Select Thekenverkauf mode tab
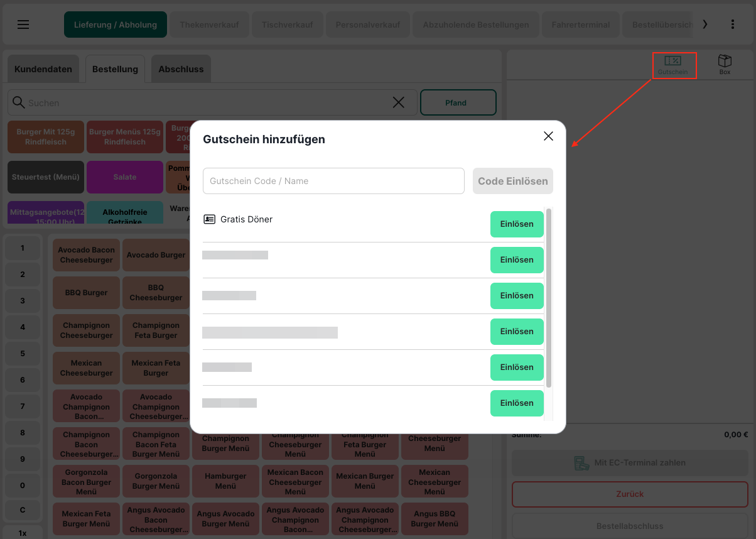The image size is (756, 539). point(209,25)
